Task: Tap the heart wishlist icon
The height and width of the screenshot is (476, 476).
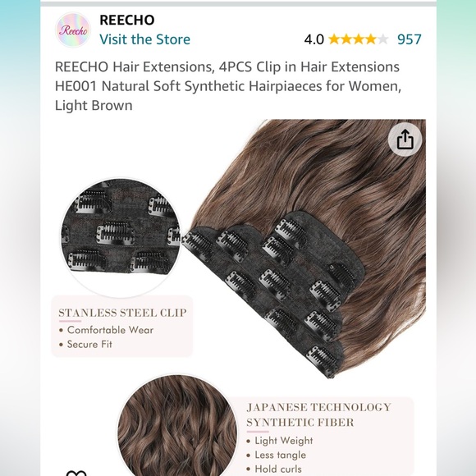Action: 76,473
